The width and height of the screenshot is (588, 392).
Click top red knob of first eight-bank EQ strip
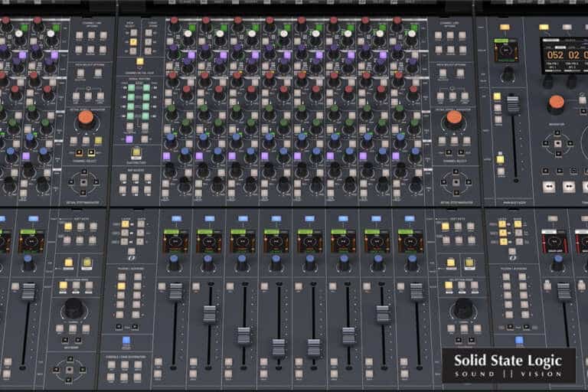click(174, 21)
